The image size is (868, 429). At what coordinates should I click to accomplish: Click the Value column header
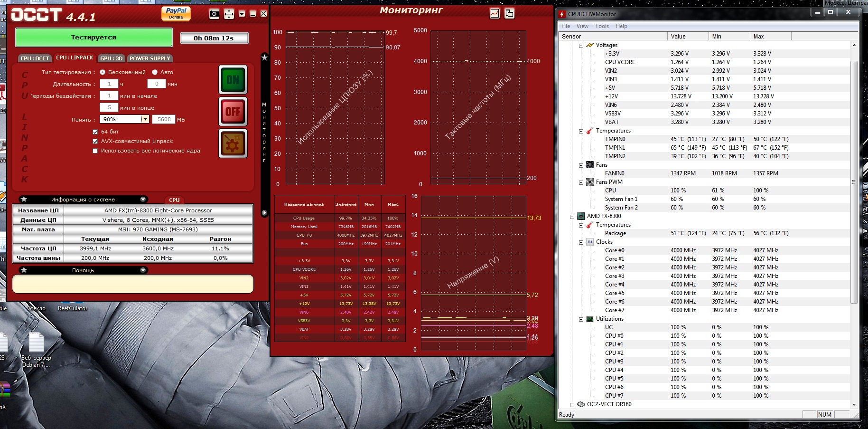pos(687,36)
